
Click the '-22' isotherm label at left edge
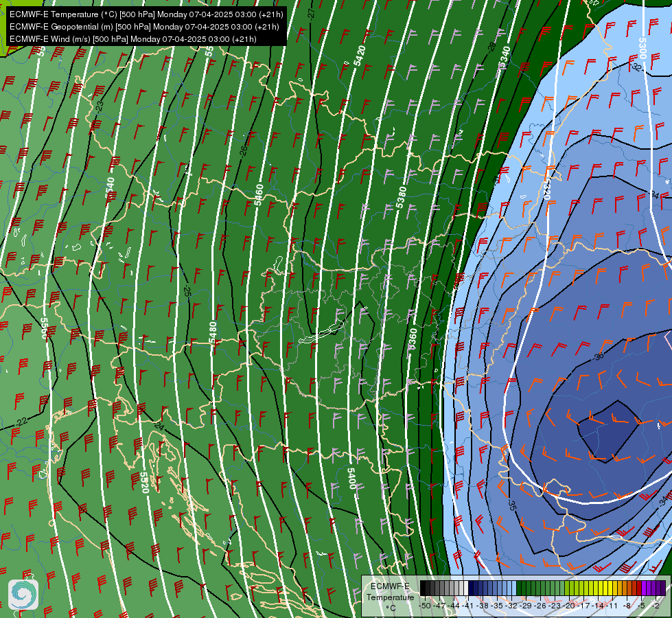[x=21, y=422]
